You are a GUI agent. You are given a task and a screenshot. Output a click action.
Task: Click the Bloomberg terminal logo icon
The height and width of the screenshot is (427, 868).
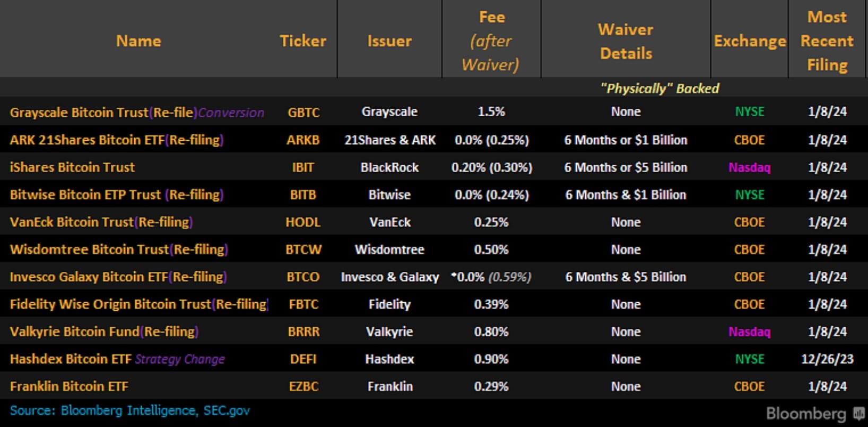point(858,414)
